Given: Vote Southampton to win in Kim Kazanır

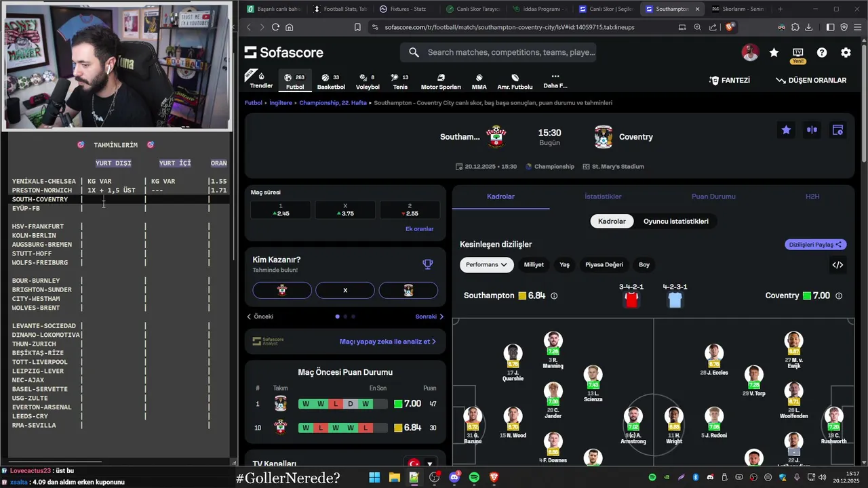Looking at the screenshot, I should (x=282, y=290).
